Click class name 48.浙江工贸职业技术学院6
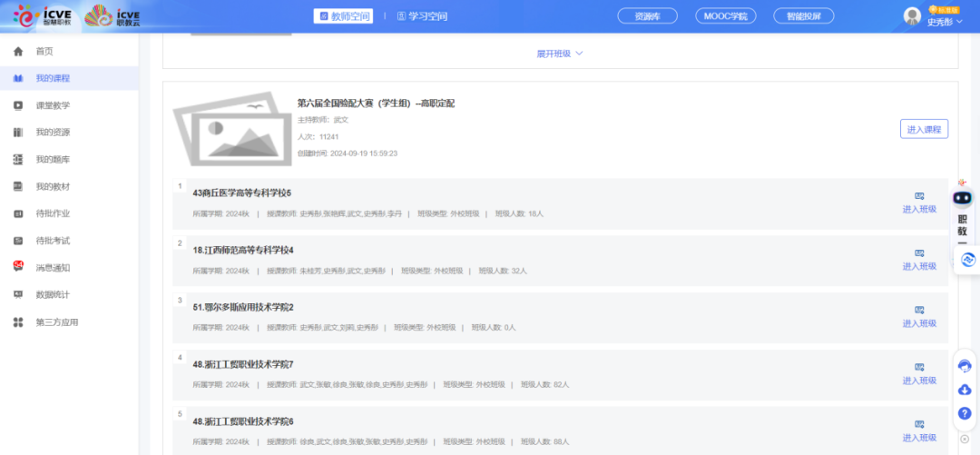The width and height of the screenshot is (980, 455). pyautogui.click(x=243, y=421)
